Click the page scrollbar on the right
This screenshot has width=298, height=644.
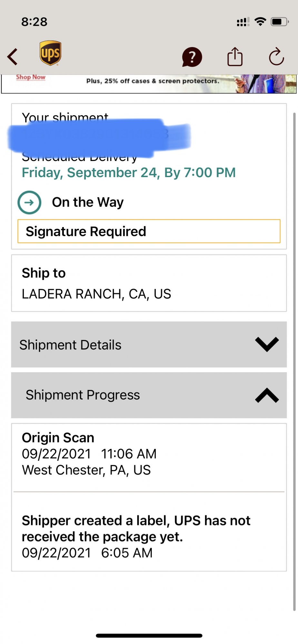[294, 361]
